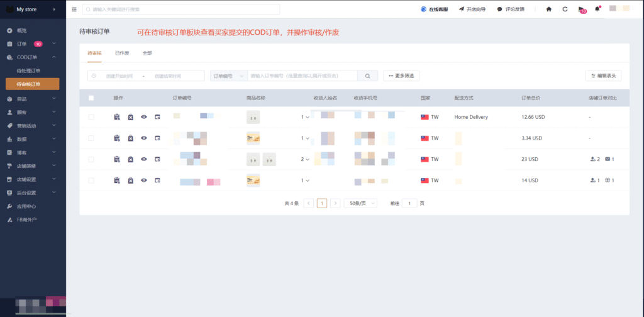Click the 创建开始时间 date input field
The height and width of the screenshot is (317, 644).
[119, 75]
